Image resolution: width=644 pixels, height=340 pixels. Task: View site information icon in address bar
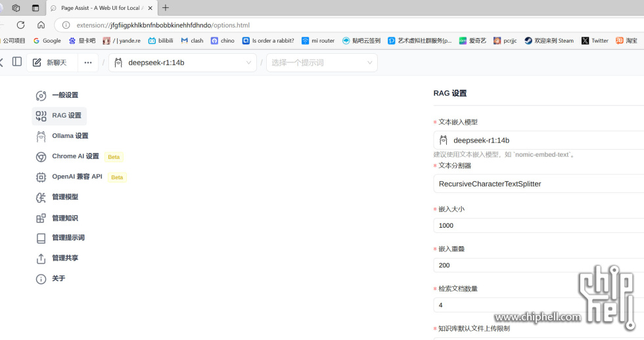pyautogui.click(x=66, y=25)
